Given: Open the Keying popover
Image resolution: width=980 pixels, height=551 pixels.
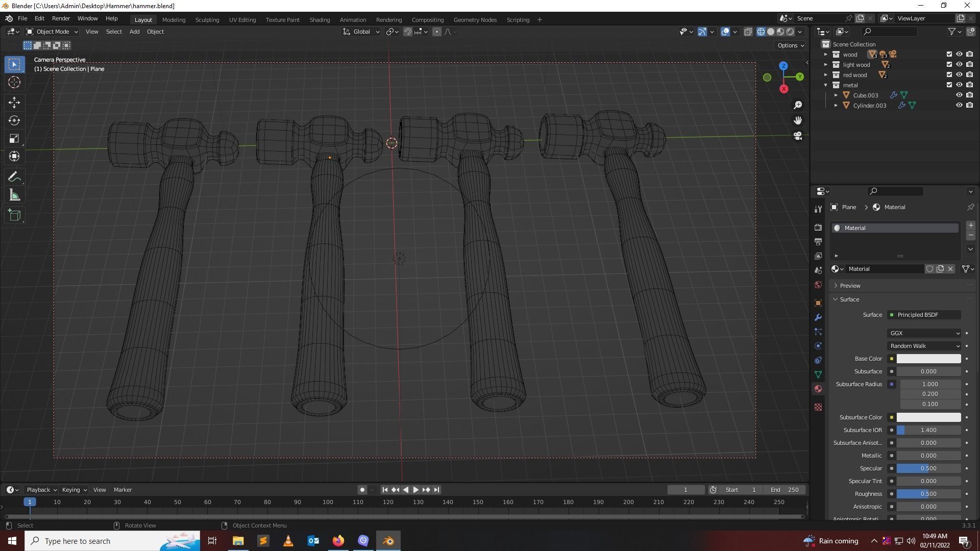Looking at the screenshot, I should coord(74,490).
